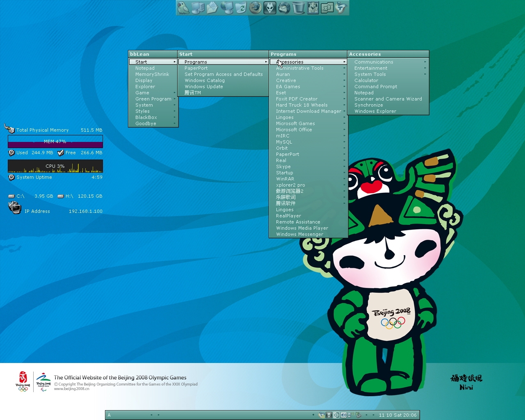The width and height of the screenshot is (525, 420).
Task: Click the IP Address value 192.168.1.100
Action: pos(86,211)
